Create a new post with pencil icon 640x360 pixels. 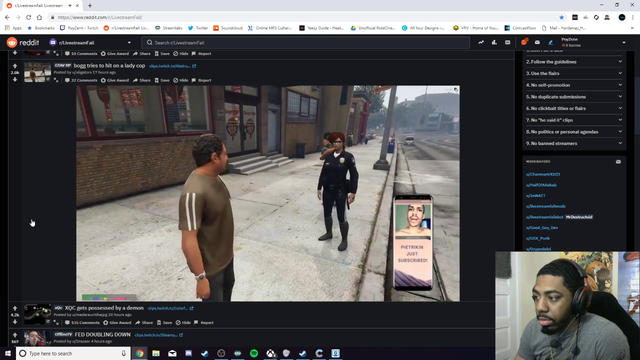pos(550,42)
